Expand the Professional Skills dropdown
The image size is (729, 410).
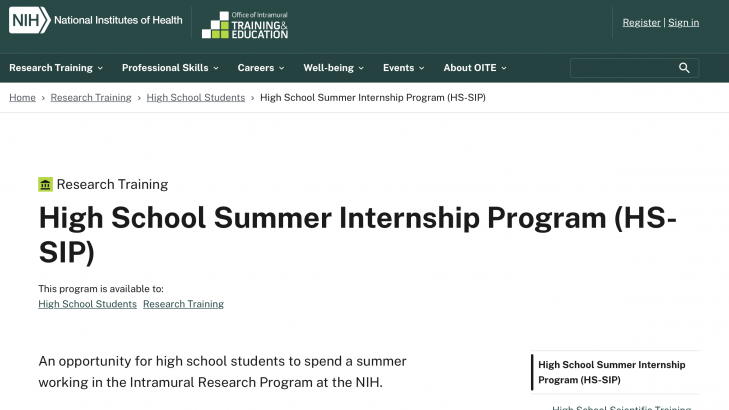click(170, 68)
